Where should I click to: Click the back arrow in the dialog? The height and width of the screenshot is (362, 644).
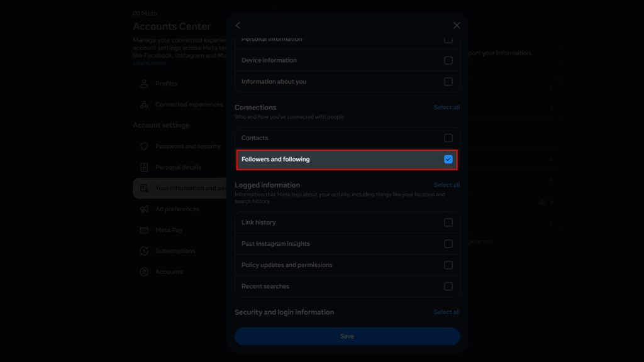coord(238,26)
